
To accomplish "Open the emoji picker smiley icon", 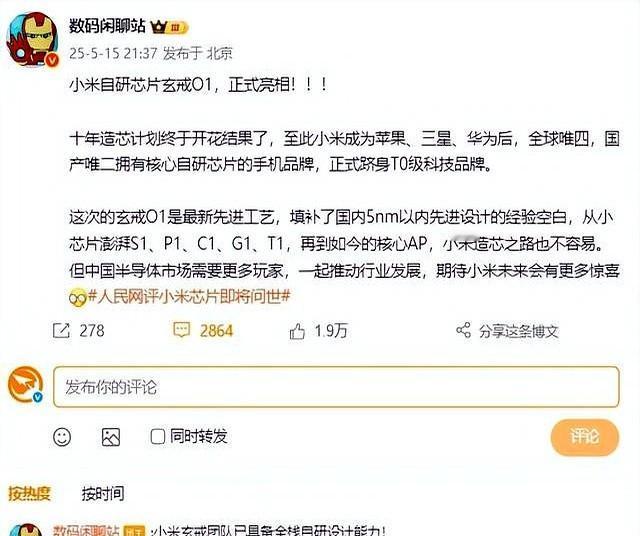I will click(x=62, y=437).
